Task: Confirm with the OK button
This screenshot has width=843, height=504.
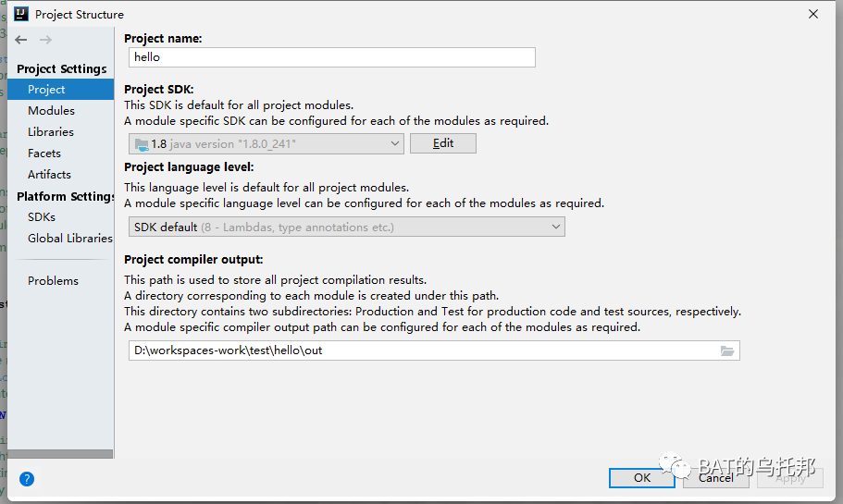Action: [x=642, y=478]
